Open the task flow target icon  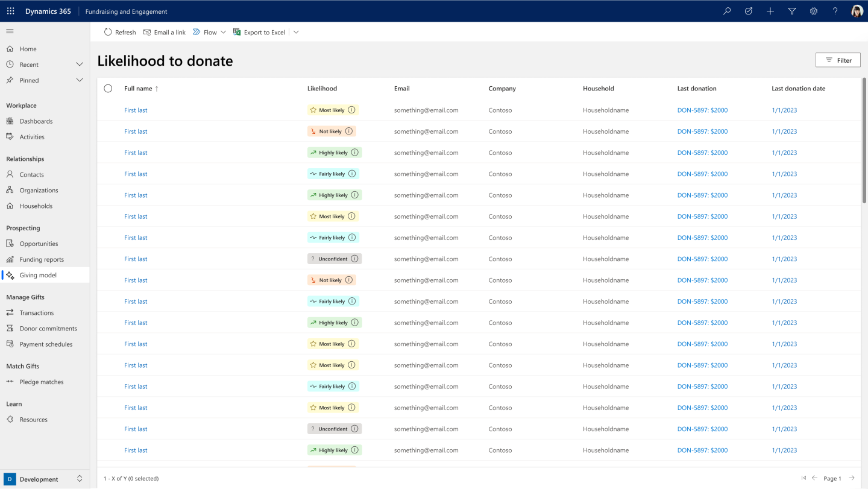click(x=749, y=11)
